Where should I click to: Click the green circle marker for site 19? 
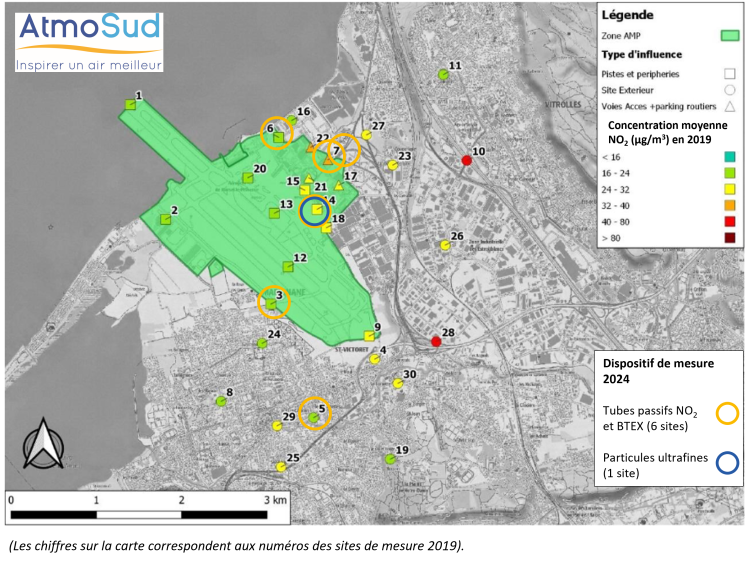click(390, 459)
